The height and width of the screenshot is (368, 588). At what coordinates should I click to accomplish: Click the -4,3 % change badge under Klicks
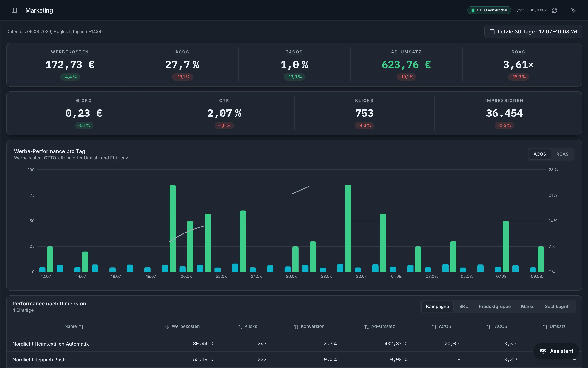[x=364, y=126]
